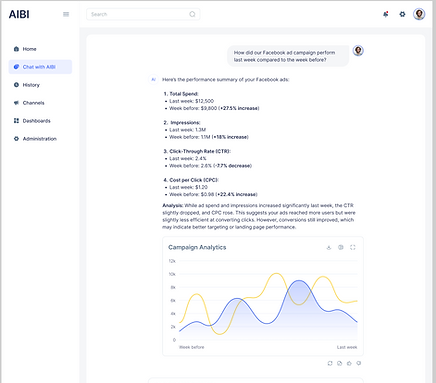This screenshot has height=383, width=436.
Task: Download the Campaign Analytics chart
Action: point(329,247)
